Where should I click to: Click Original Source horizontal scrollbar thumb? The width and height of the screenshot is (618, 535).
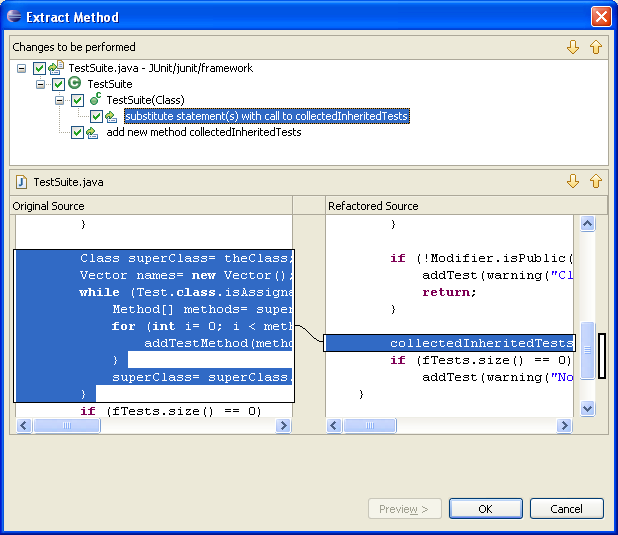[67, 425]
